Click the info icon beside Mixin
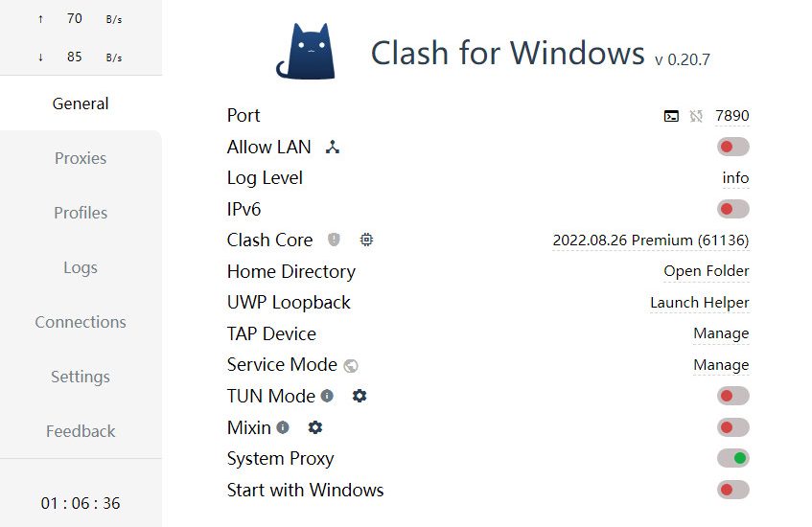The image size is (812, 527). [283, 427]
